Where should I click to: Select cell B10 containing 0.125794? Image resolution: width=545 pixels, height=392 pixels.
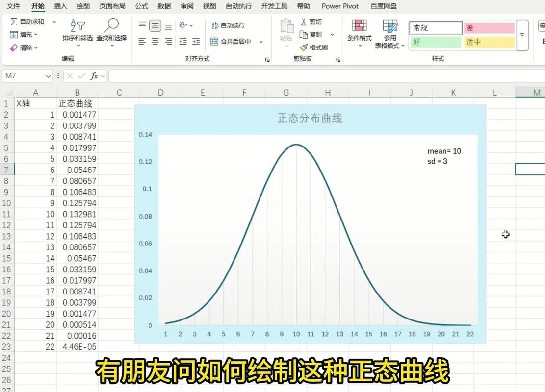click(77, 203)
